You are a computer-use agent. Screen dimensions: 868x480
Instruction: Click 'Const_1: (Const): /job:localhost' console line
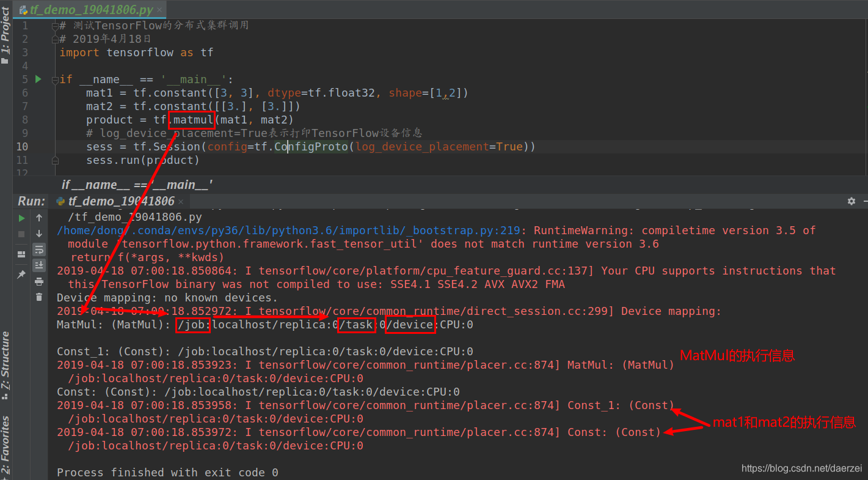264,352
